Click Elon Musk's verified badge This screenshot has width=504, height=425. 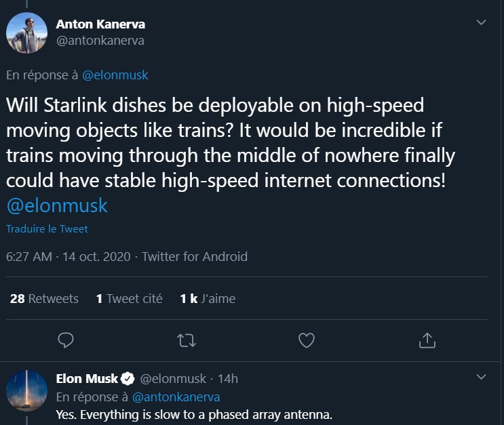tap(129, 378)
